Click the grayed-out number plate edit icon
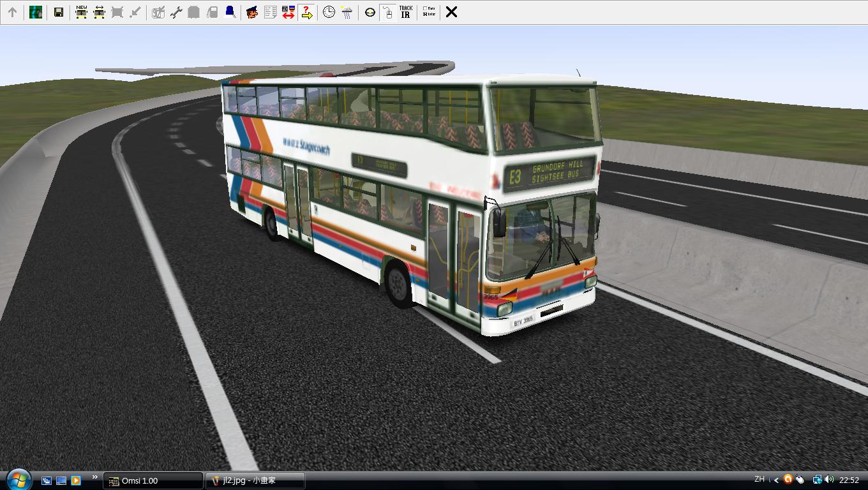Viewport: 868px width, 490px height. point(158,12)
